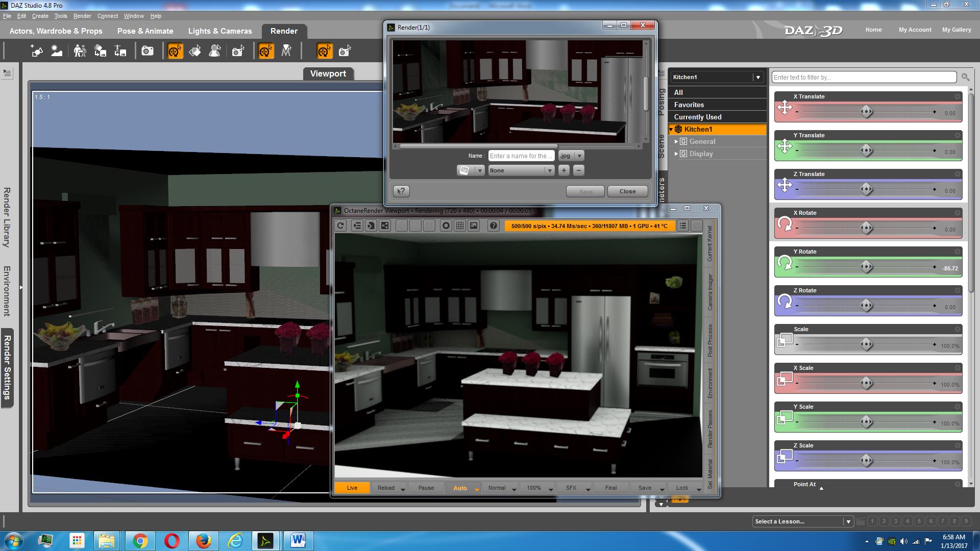Screen dimensions: 980x551
Task: Click the Octane circle focus picker icon
Action: tap(446, 226)
